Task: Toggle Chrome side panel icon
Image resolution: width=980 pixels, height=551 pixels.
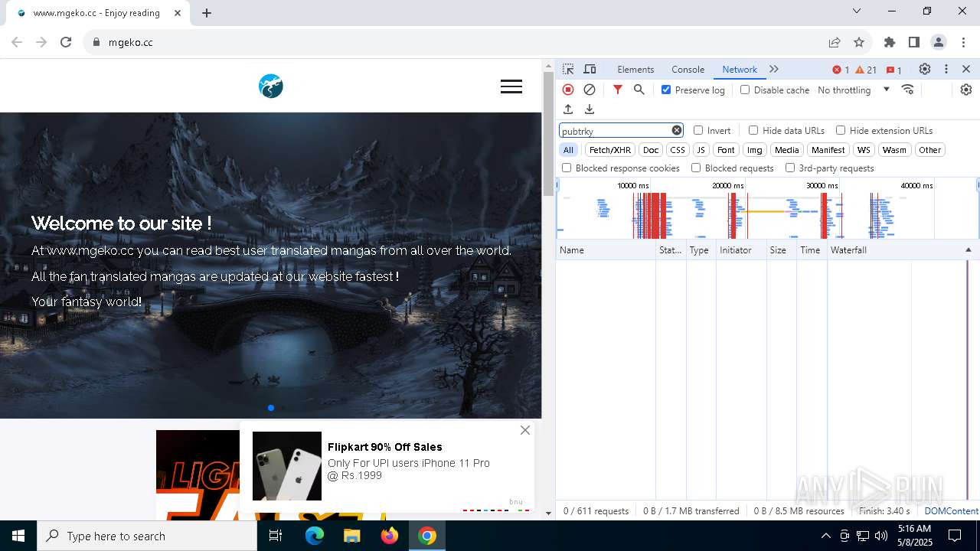Action: point(914,42)
